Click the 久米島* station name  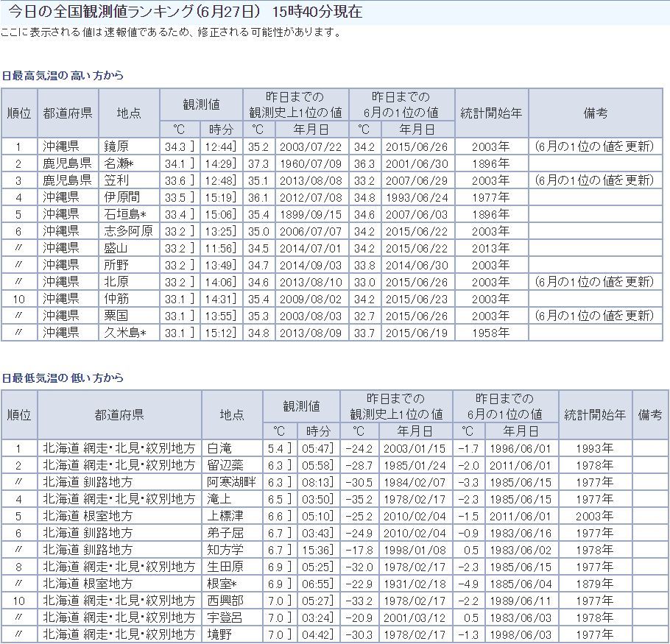124,333
